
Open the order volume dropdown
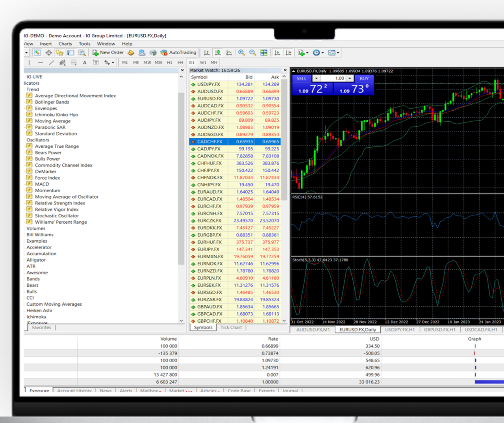(316, 78)
